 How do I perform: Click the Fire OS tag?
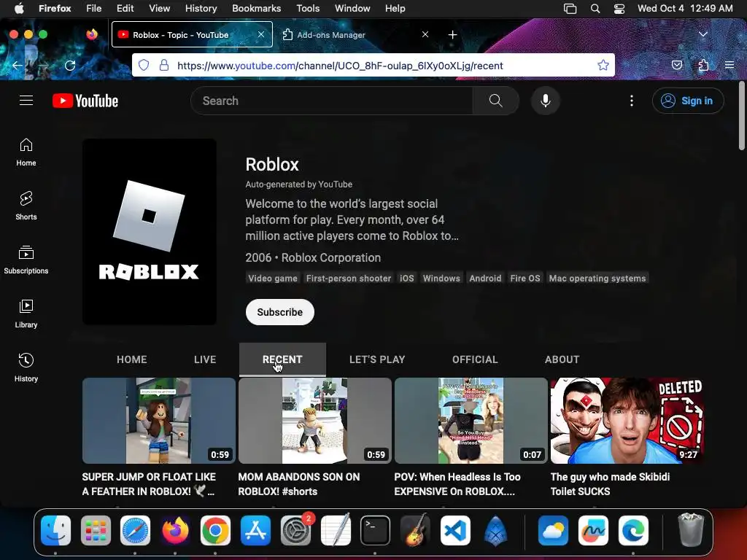pos(525,278)
